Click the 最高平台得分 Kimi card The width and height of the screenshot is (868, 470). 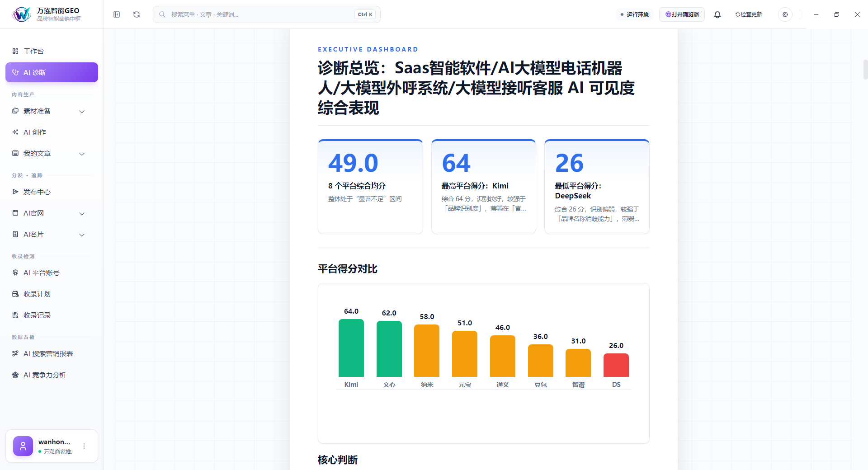coord(484,187)
